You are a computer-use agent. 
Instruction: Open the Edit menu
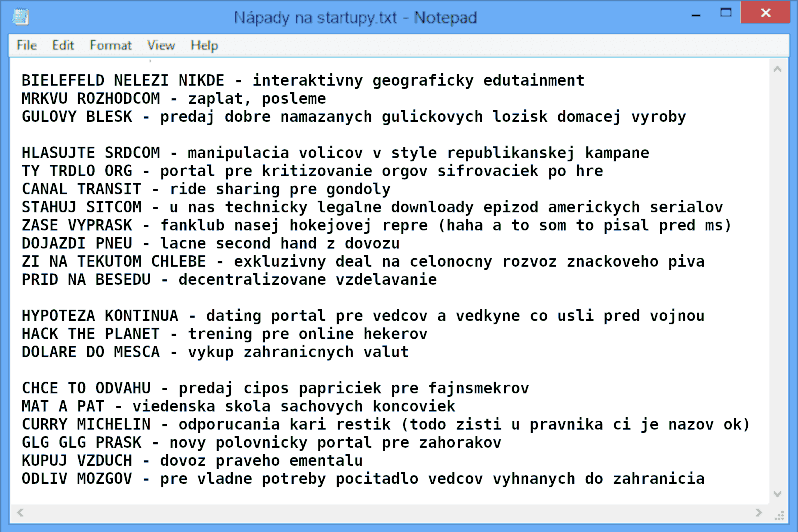point(63,45)
